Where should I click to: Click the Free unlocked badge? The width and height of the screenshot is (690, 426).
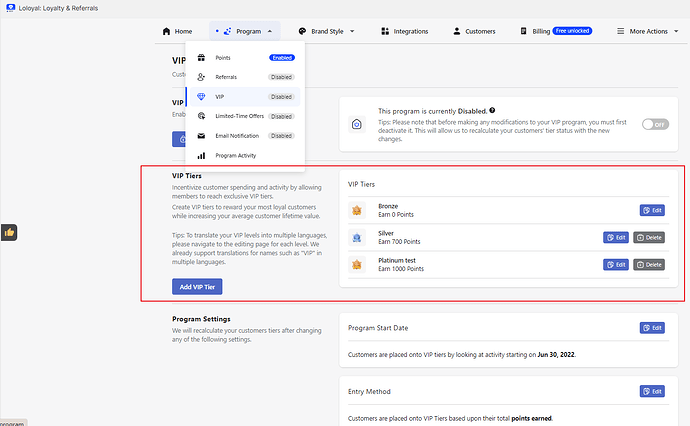click(572, 31)
